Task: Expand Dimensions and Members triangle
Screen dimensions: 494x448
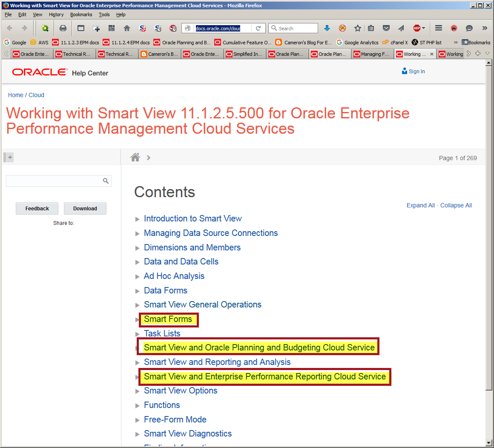Action: click(138, 248)
